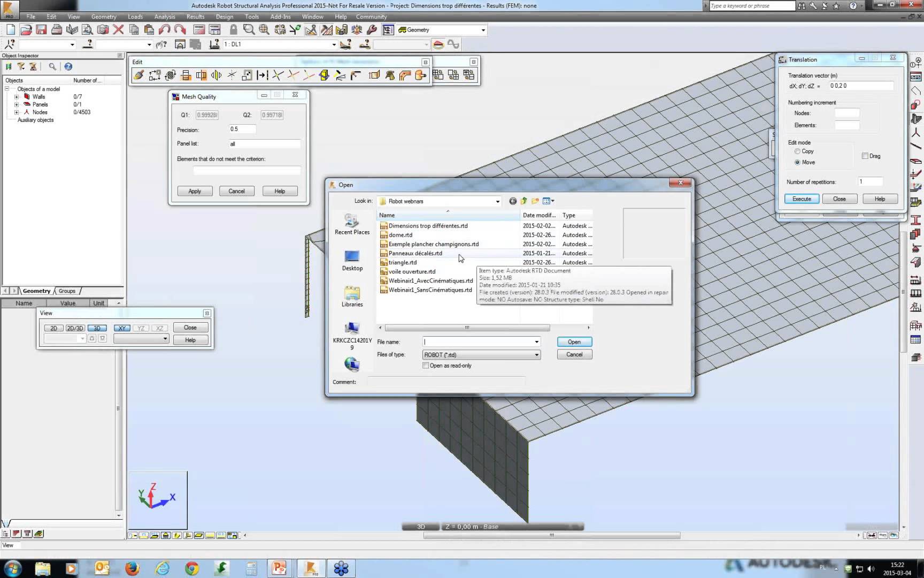Open the calculator icon on the toolbar
The height and width of the screenshot is (578, 924).
pyautogui.click(x=199, y=29)
